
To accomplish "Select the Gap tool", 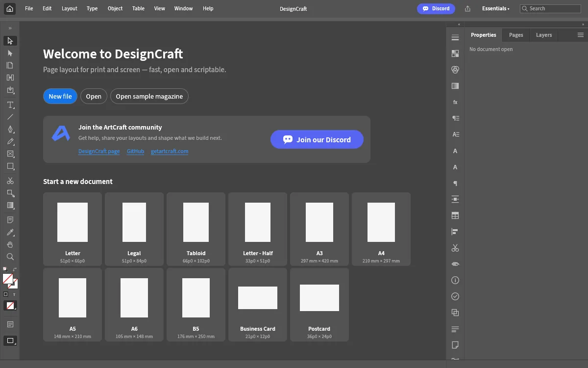I will pyautogui.click(x=10, y=78).
